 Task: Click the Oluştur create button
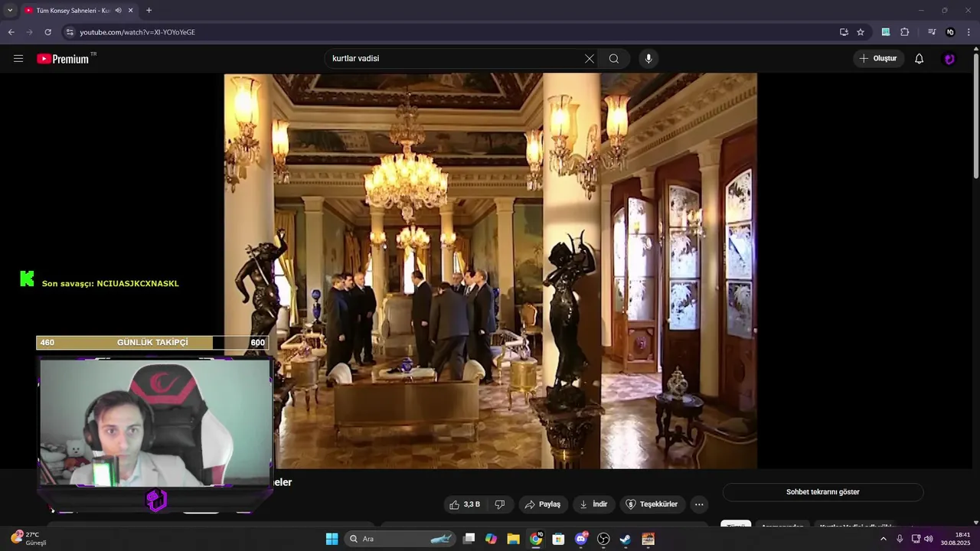click(878, 59)
